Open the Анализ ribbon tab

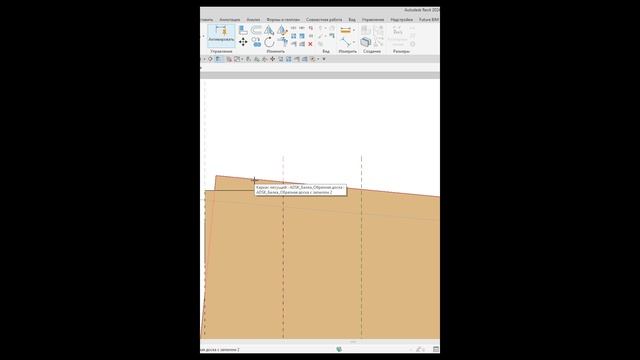point(253,20)
